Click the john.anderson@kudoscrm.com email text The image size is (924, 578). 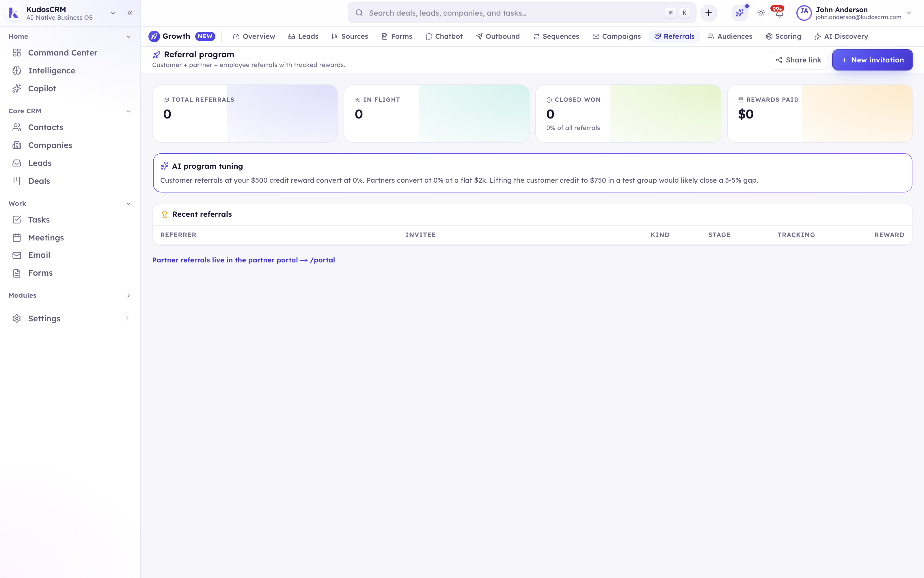[858, 17]
